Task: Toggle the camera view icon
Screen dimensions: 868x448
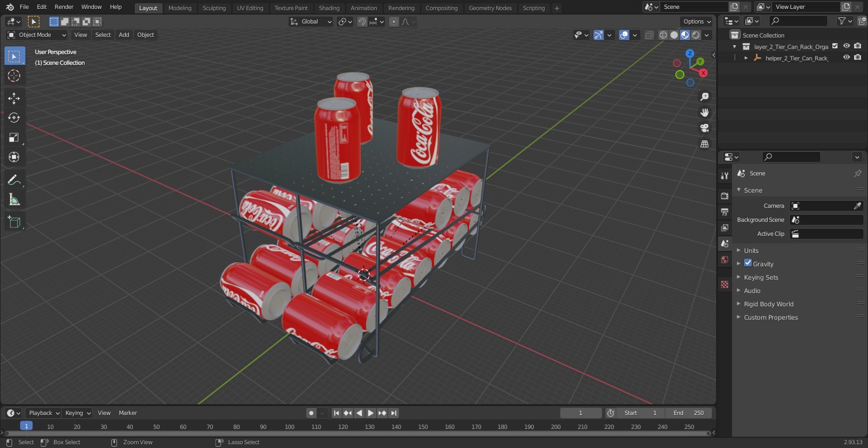Action: [x=704, y=128]
